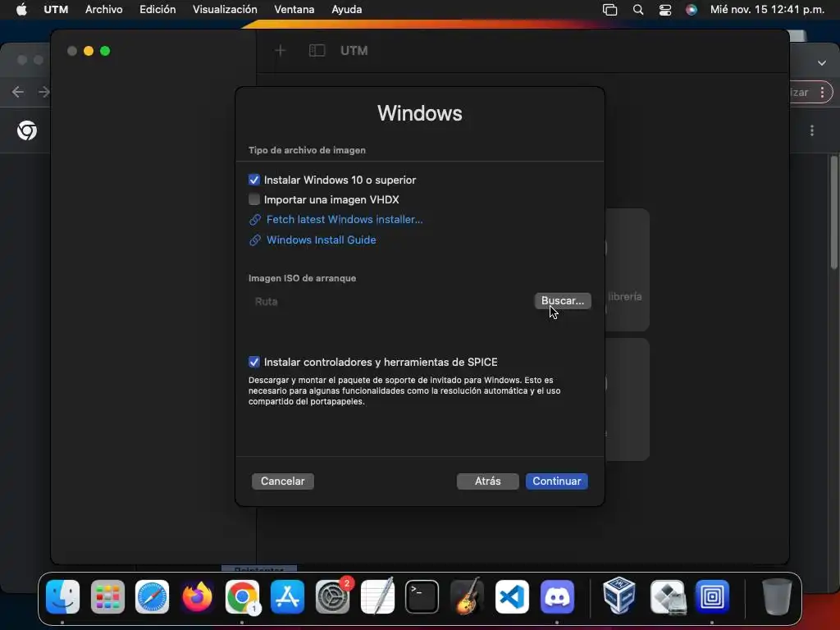Click the Continuar button
The width and height of the screenshot is (840, 630).
click(557, 481)
